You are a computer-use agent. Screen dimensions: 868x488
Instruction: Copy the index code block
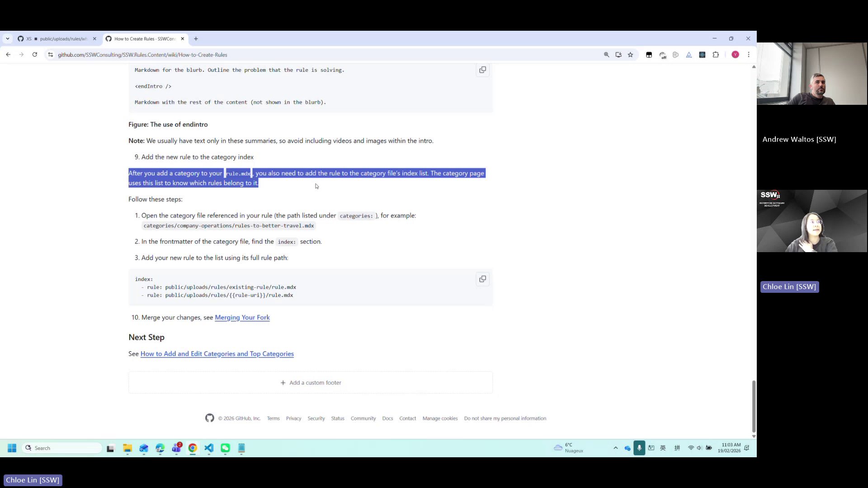482,279
